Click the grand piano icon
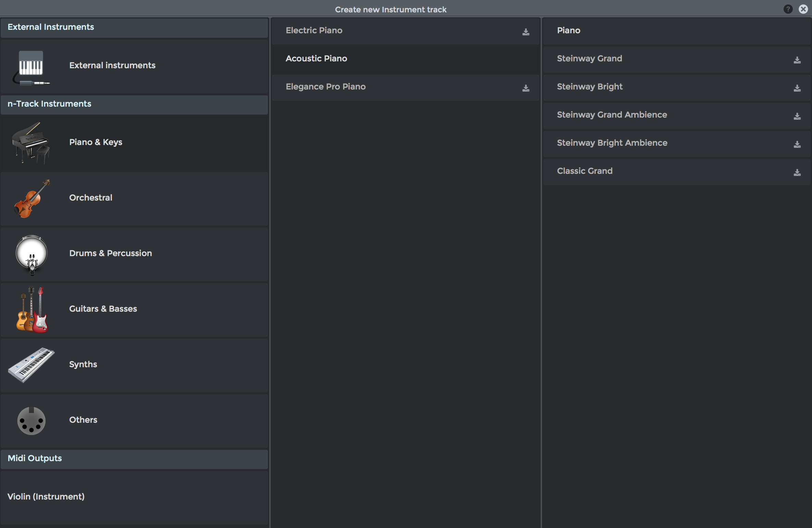This screenshot has height=528, width=812. [x=31, y=143]
